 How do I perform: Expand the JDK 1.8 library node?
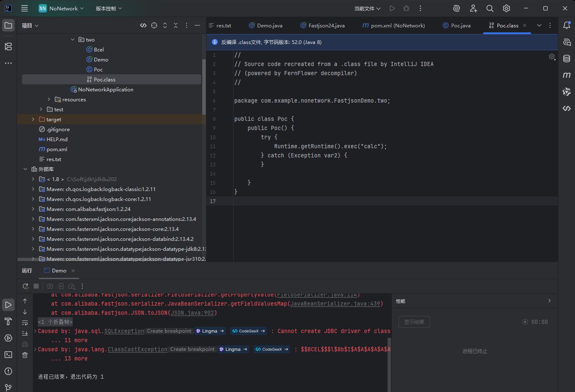[x=33, y=179]
